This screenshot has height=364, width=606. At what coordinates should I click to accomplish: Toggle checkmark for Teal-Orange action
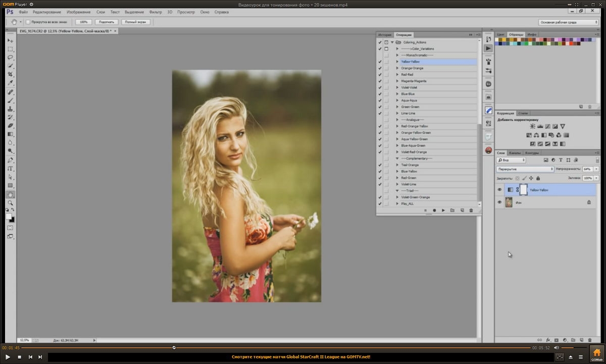click(x=380, y=165)
